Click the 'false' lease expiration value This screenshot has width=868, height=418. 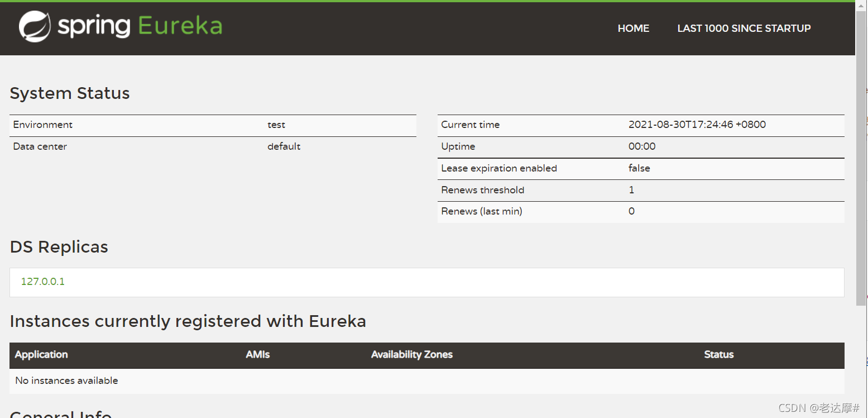click(x=639, y=169)
